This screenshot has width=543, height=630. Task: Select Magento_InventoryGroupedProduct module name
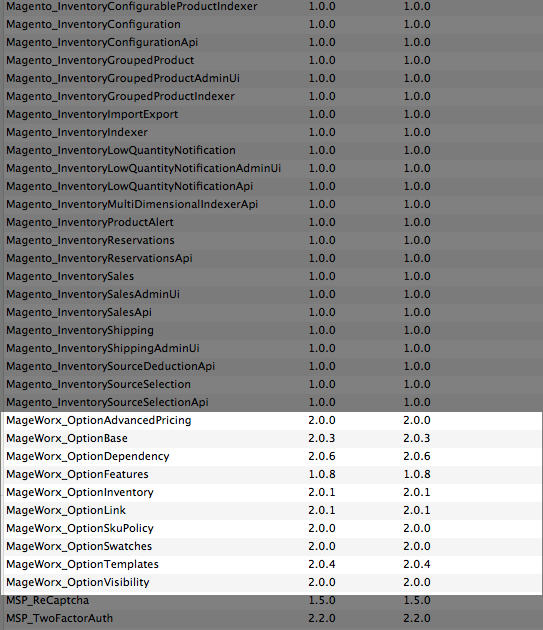(100, 61)
